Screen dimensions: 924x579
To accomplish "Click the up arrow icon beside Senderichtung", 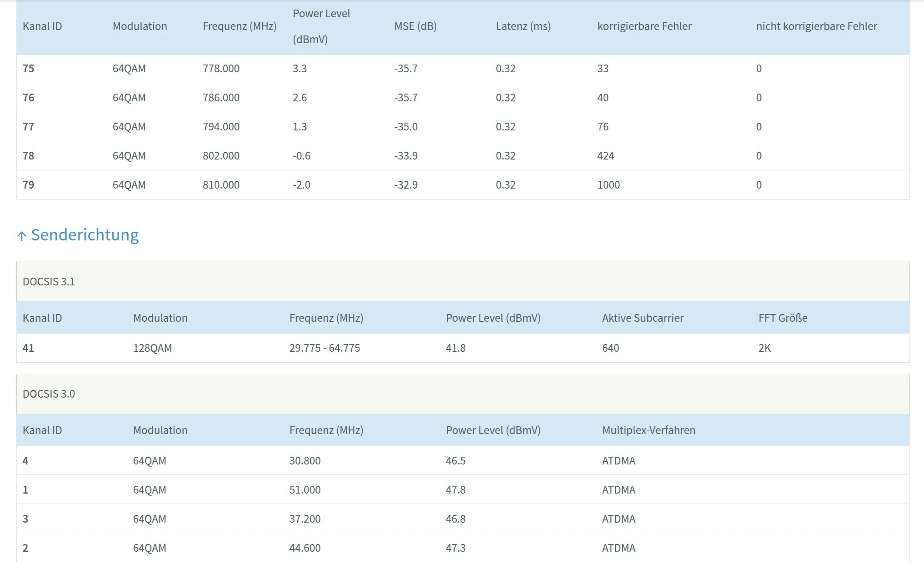I will [21, 236].
